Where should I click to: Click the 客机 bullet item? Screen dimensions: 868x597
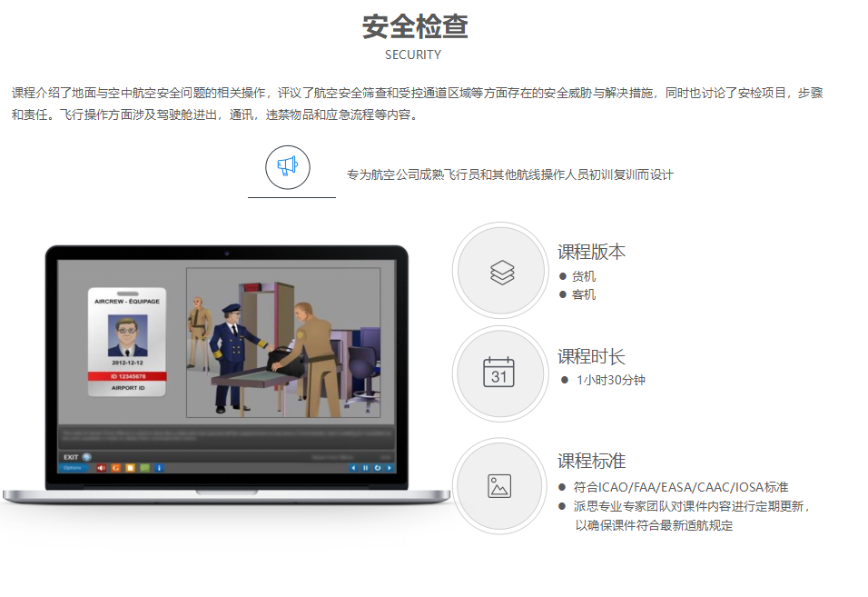[x=584, y=294]
